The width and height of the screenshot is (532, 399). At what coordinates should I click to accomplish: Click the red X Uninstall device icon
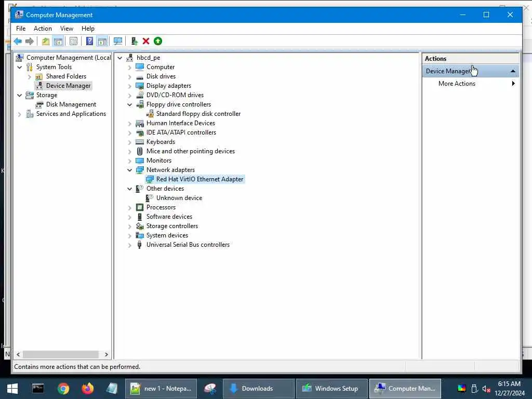coord(146,42)
